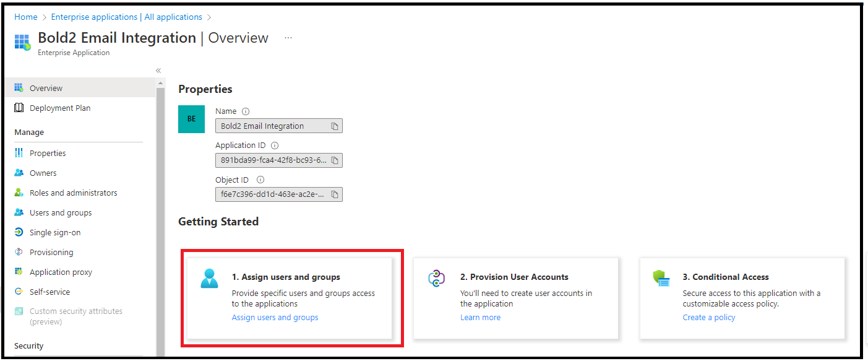Copy the Object ID
This screenshot has height=361, width=868.
click(x=335, y=194)
